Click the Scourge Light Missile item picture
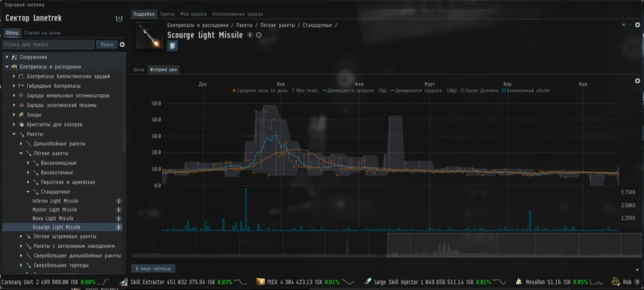Viewport: 644px width, 290px height. pos(148,36)
